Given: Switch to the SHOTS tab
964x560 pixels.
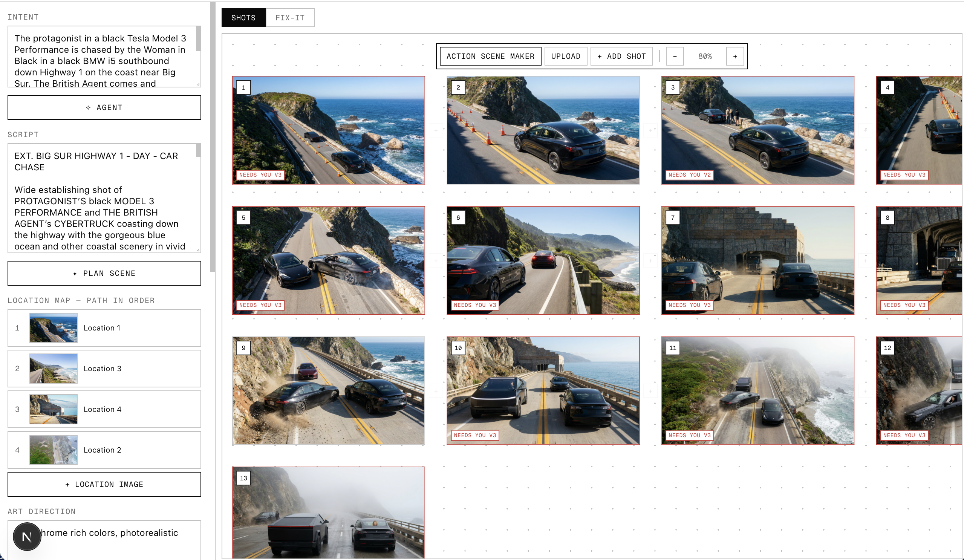Looking at the screenshot, I should pos(243,18).
